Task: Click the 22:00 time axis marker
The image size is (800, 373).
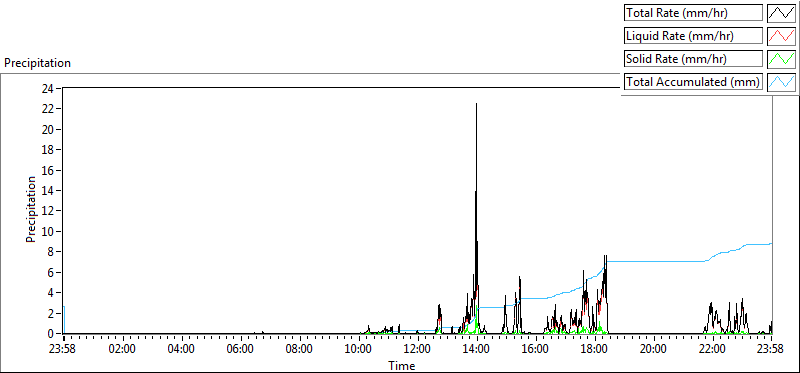Action: point(712,350)
